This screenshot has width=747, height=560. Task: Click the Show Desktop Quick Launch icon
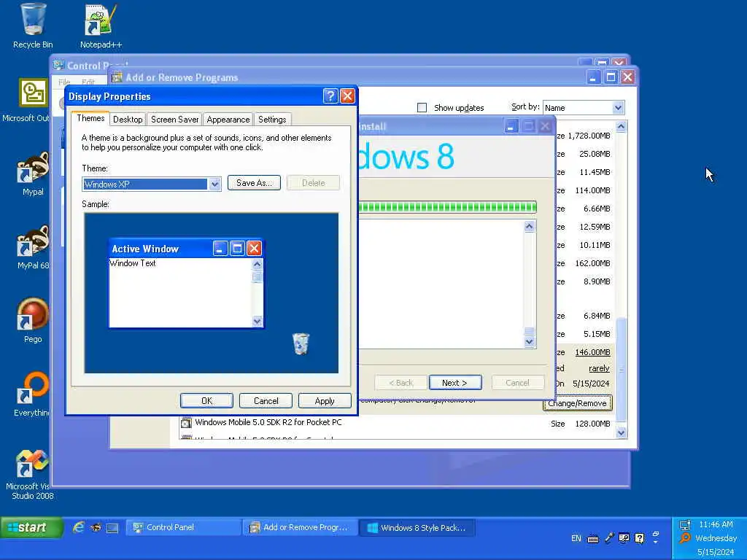[x=112, y=528]
